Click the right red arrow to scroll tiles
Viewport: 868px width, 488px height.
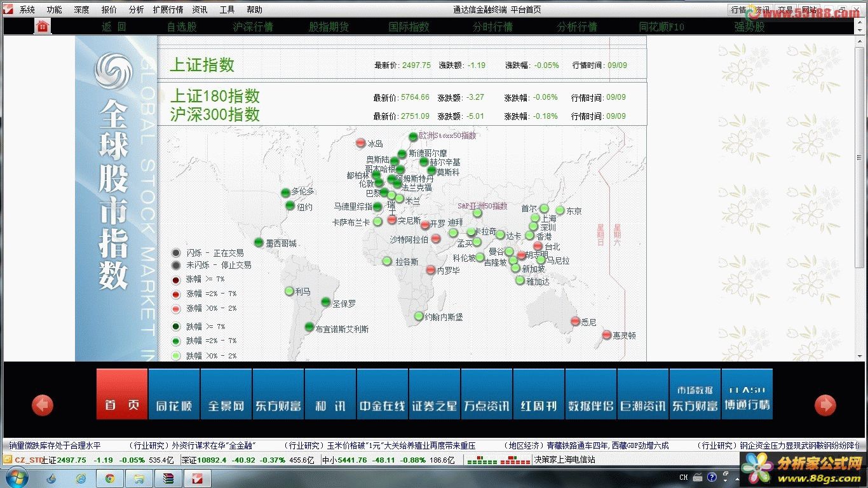(825, 405)
